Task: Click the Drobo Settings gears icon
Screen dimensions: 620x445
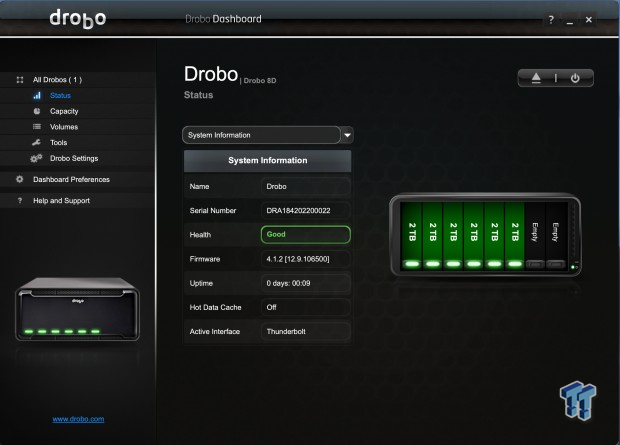Action: point(36,158)
